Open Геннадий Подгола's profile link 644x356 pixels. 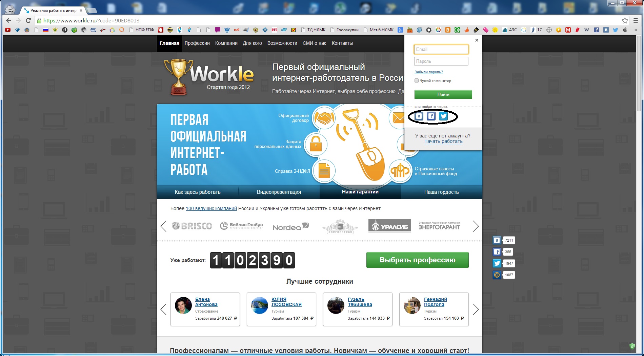(436, 302)
